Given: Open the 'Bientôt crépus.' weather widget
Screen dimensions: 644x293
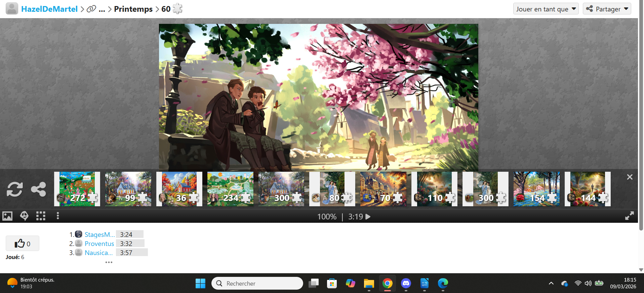Looking at the screenshot, I should (31, 283).
